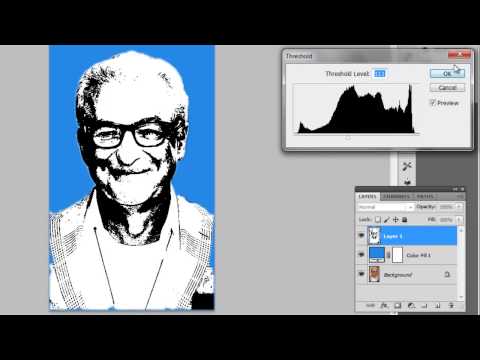Switch to the Paths tab

(x=425, y=196)
